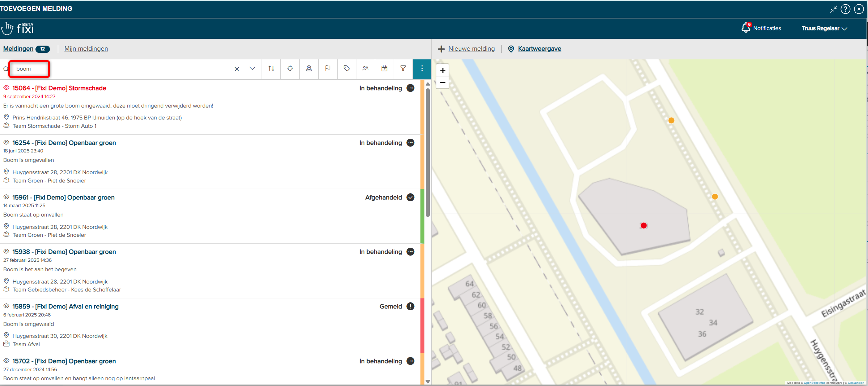The image size is (868, 386).
Task: Collapse the dialog with the shrink icon
Action: [834, 9]
